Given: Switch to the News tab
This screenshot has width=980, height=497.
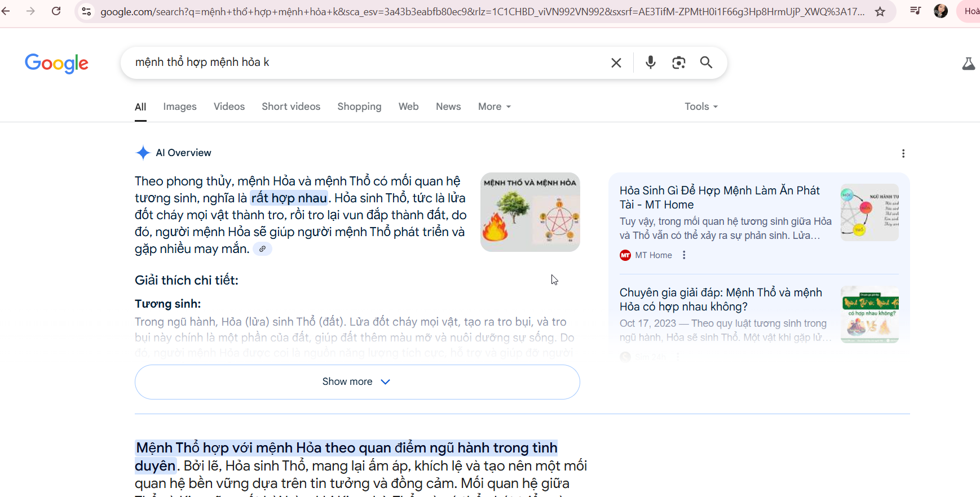Looking at the screenshot, I should (448, 106).
